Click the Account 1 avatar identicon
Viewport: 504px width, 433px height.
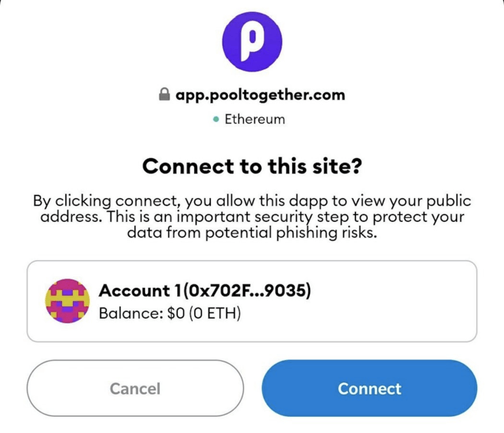pyautogui.click(x=68, y=301)
